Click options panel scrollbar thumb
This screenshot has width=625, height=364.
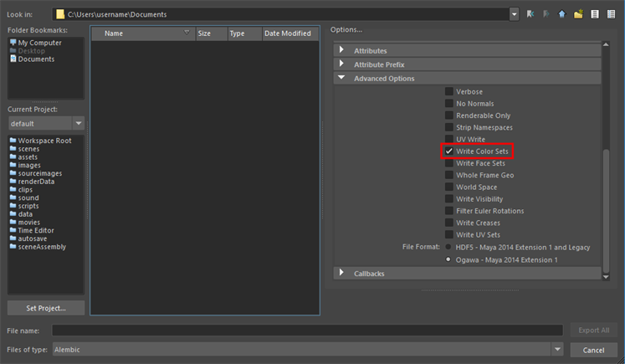(x=606, y=212)
